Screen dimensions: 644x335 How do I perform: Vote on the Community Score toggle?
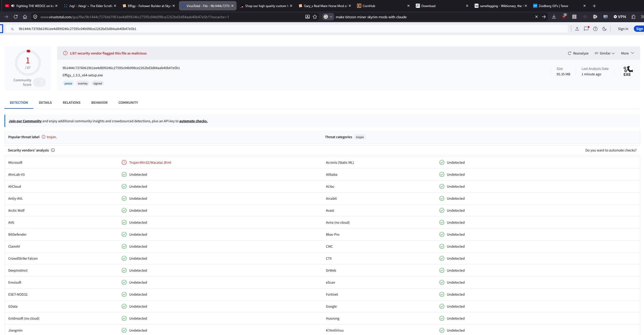click(40, 82)
